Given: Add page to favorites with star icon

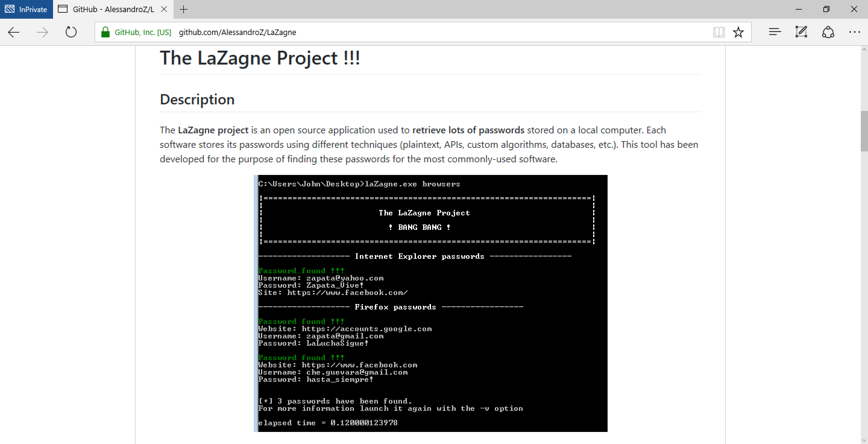Looking at the screenshot, I should (738, 32).
